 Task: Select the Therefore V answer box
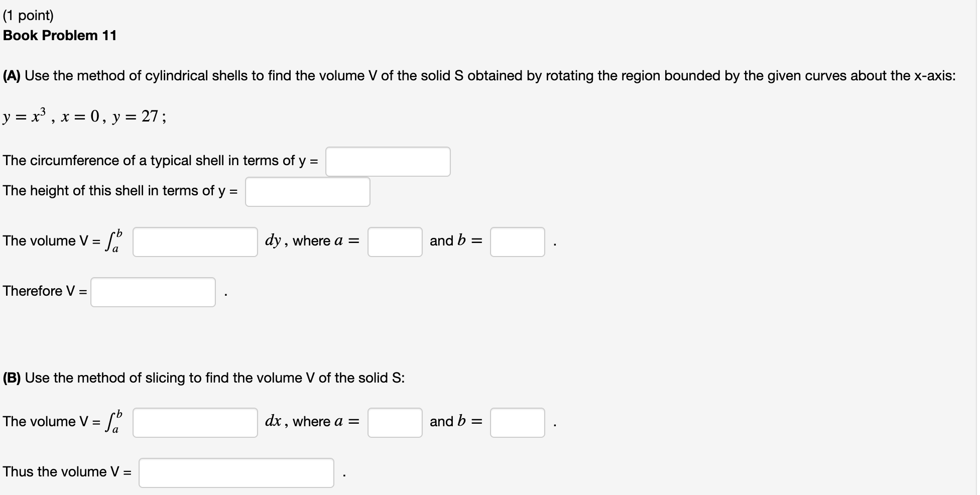153,291
